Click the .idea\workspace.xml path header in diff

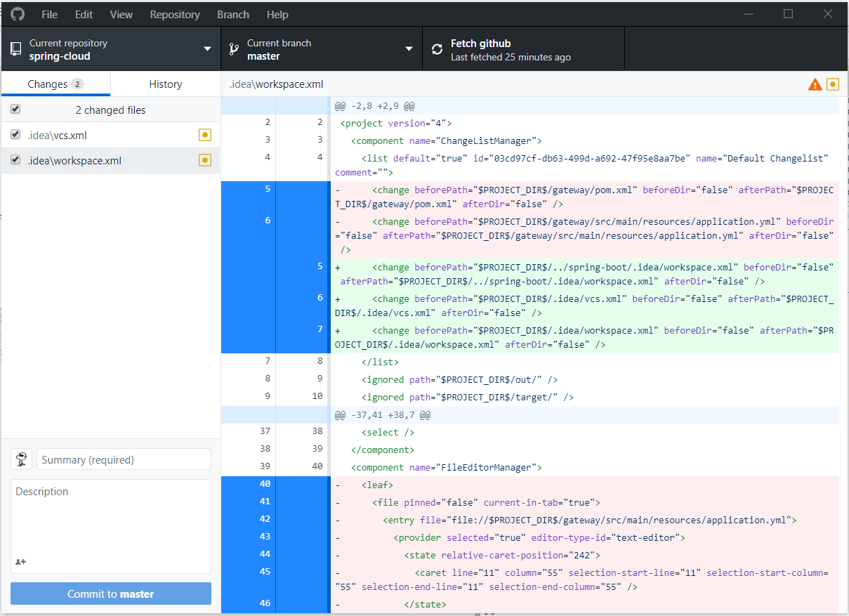coord(276,84)
